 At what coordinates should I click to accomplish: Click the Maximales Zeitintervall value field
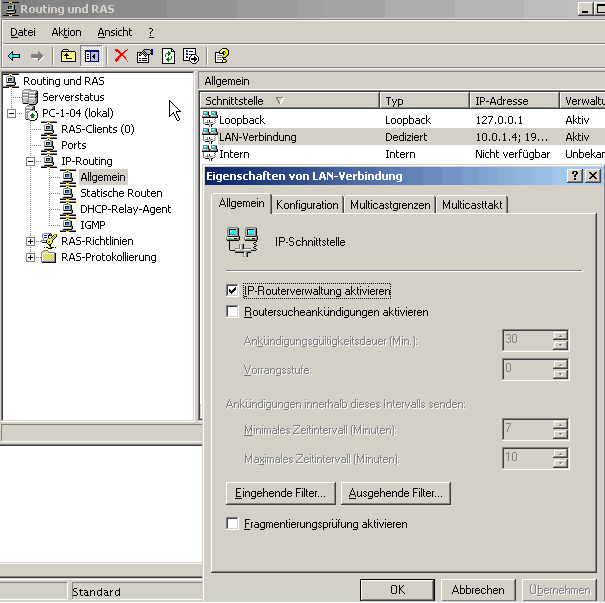[x=527, y=458]
